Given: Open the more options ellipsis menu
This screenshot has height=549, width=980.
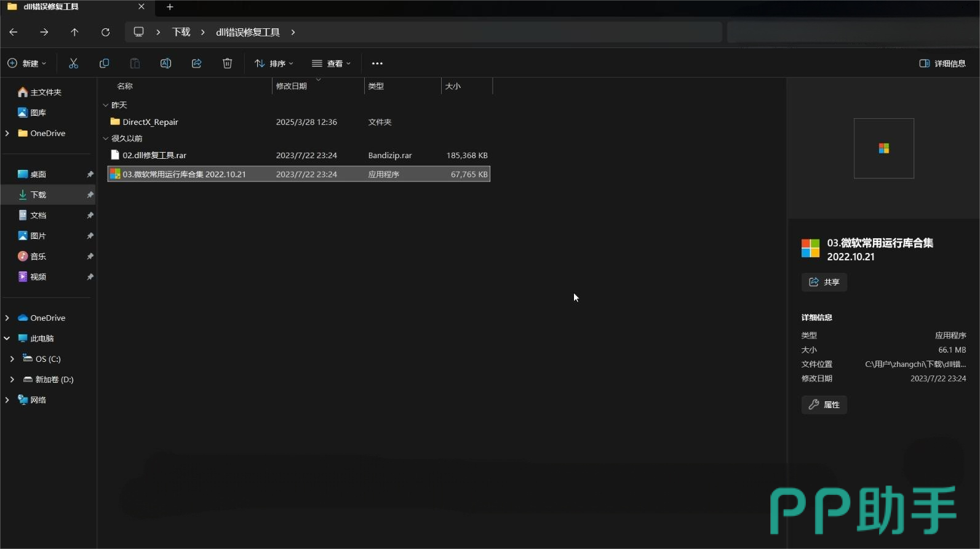Looking at the screenshot, I should click(377, 63).
